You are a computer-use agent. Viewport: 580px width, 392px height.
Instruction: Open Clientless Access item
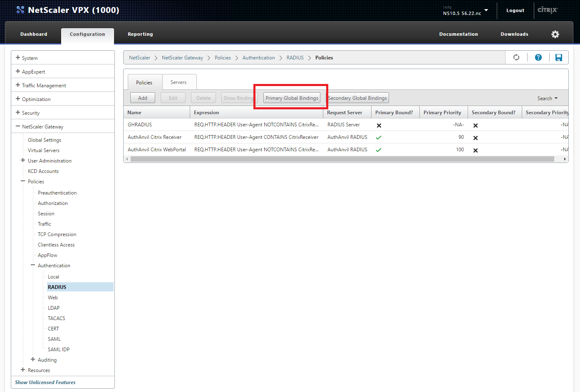click(x=56, y=245)
